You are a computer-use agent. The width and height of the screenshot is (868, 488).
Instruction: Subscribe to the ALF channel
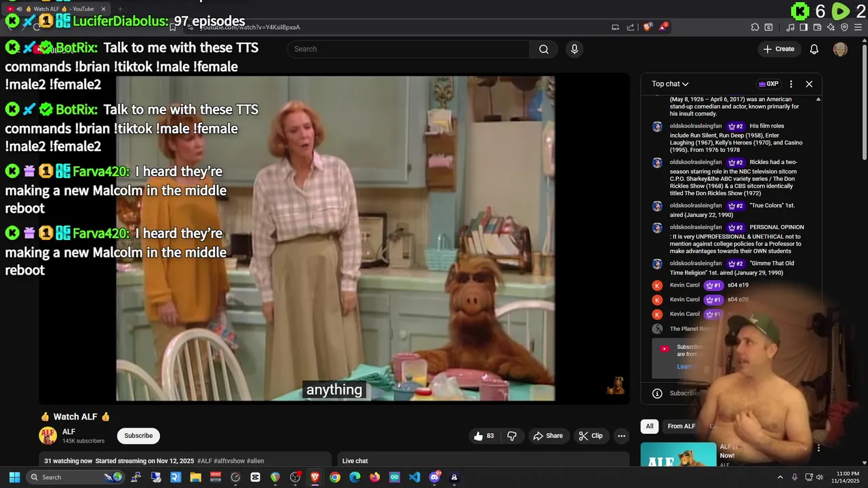click(138, 436)
